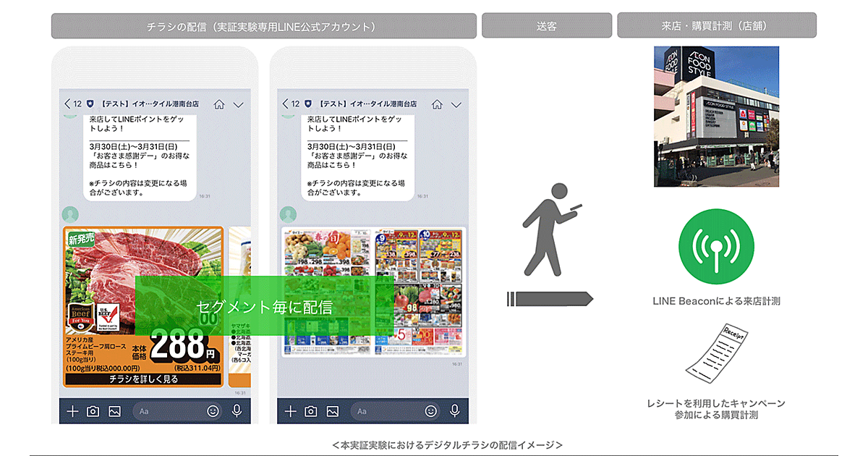Open image gallery icon in supermarket flyer chat
The width and height of the screenshot is (868, 456).
(x=332, y=411)
